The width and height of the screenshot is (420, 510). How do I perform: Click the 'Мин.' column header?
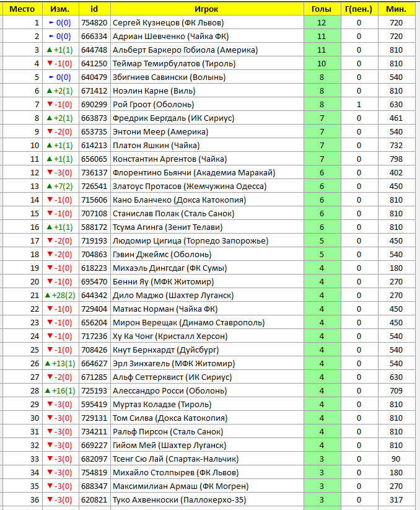(396, 9)
